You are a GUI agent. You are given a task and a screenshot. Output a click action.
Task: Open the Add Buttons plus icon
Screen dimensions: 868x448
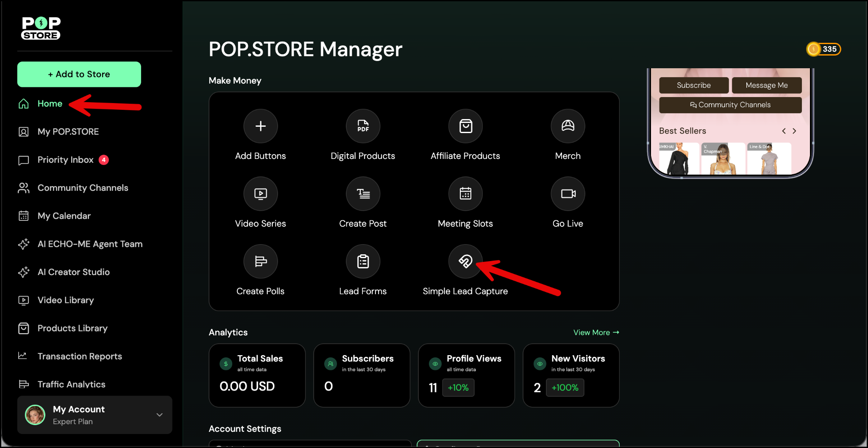[260, 126]
